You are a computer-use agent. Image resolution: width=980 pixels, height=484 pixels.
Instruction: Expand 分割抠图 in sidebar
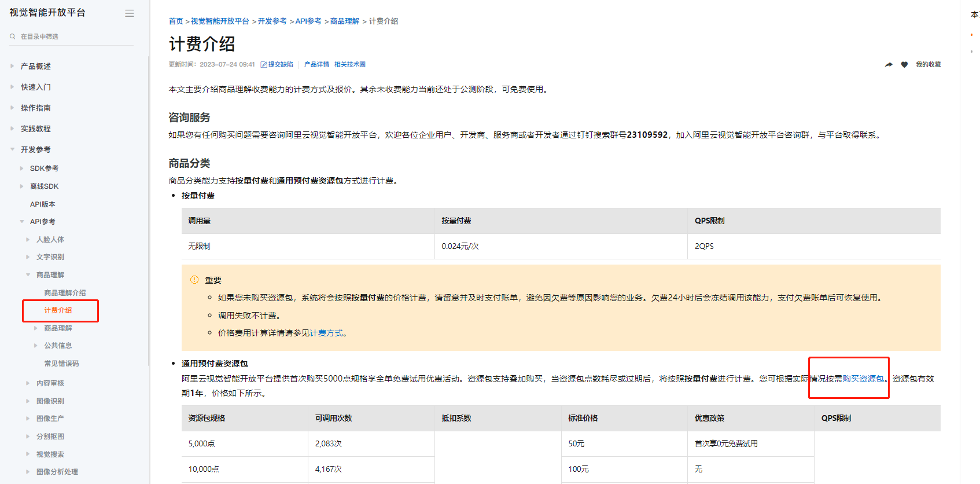point(28,437)
